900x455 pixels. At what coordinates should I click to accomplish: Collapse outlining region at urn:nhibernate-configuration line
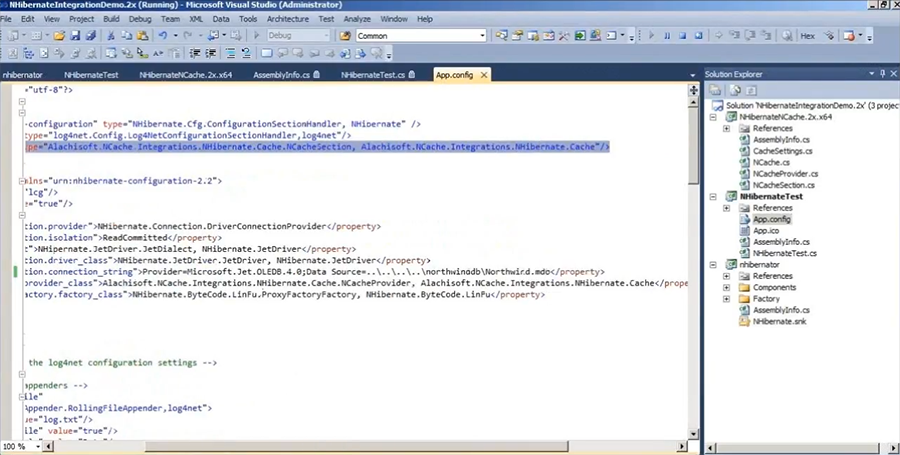click(x=22, y=181)
